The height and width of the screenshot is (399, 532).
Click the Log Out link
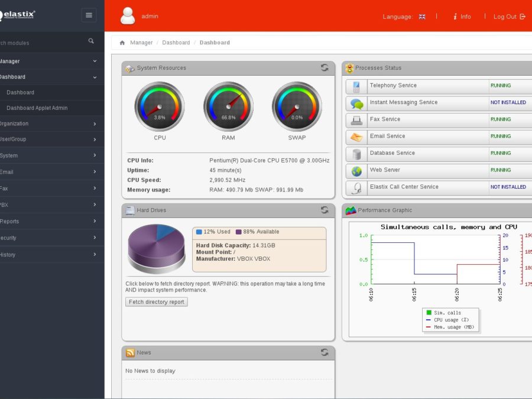(x=509, y=17)
